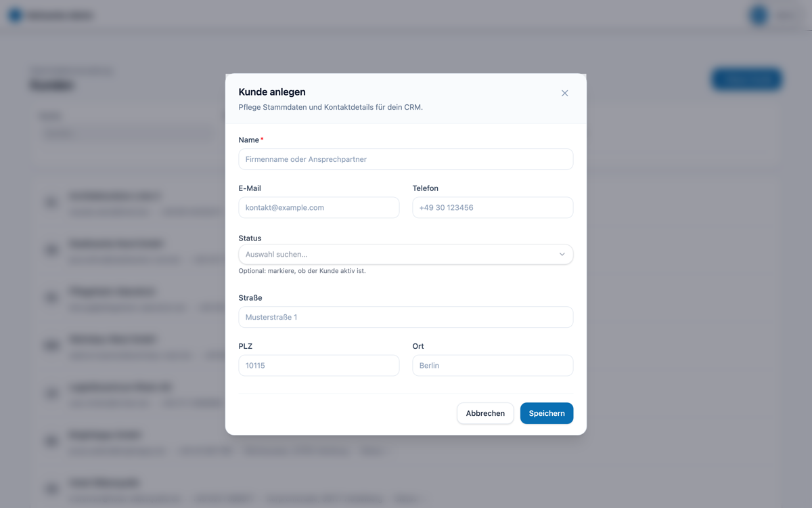
Task: Click the Pflege Stammdaten subtitle text
Action: click(x=331, y=107)
